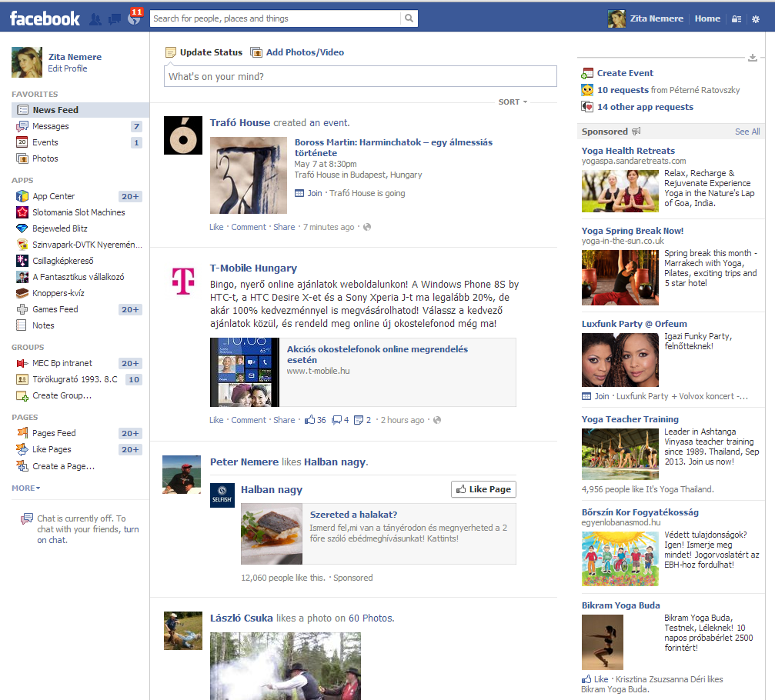Click Bőrszín Kor Fogyatékosság ad title

coord(640,512)
